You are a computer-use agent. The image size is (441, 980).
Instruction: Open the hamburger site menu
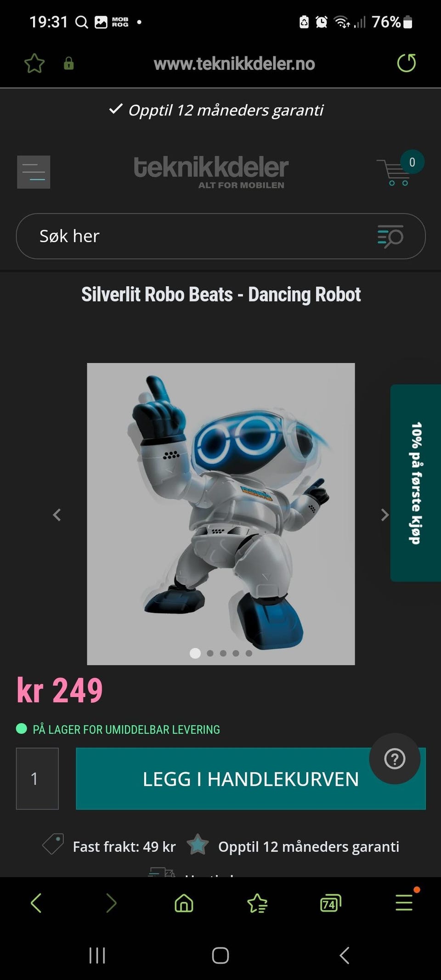point(34,172)
